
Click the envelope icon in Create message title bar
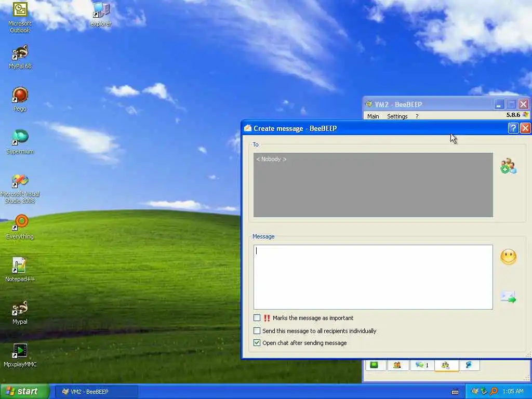tap(248, 128)
